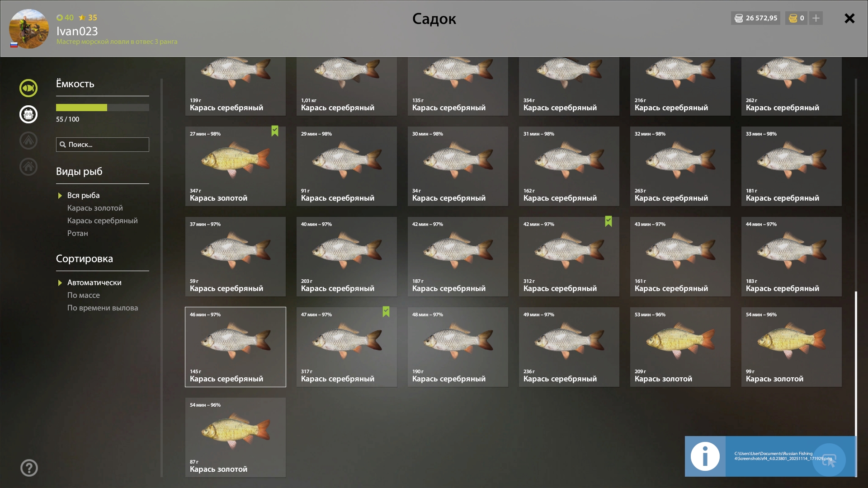Image resolution: width=868 pixels, height=488 pixels.
Task: Choose Автоматически sorting option
Action: 94,282
